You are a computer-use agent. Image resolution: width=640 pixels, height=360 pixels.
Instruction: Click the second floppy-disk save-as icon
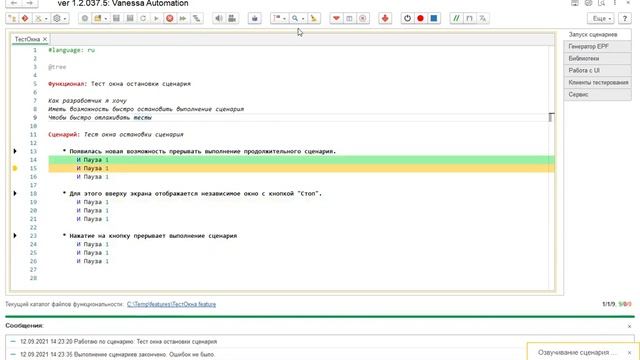[x=130, y=18]
